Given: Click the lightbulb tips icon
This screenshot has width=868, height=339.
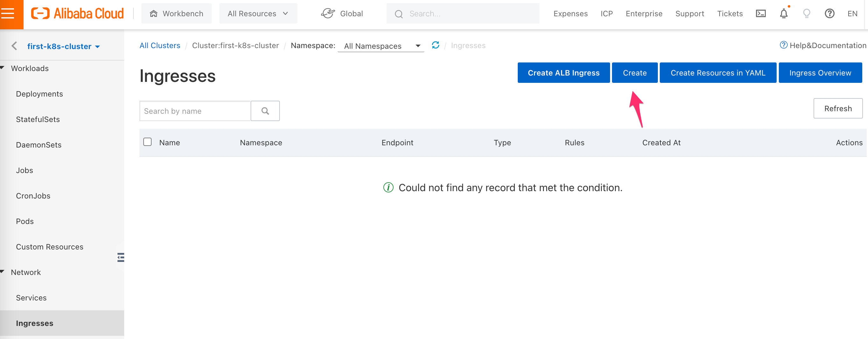Looking at the screenshot, I should pyautogui.click(x=806, y=13).
